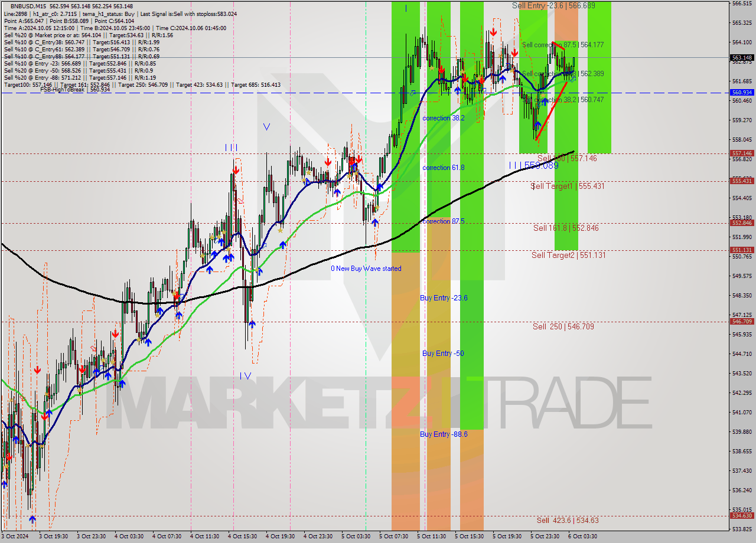Select the 'Sell 161.8 | 552.846' label
Viewport: 756px width, 543px height.
tap(566, 228)
